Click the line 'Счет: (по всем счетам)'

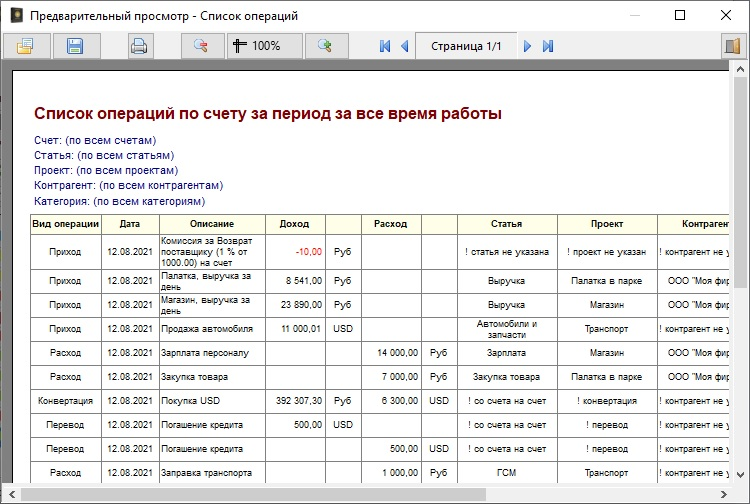[95, 141]
